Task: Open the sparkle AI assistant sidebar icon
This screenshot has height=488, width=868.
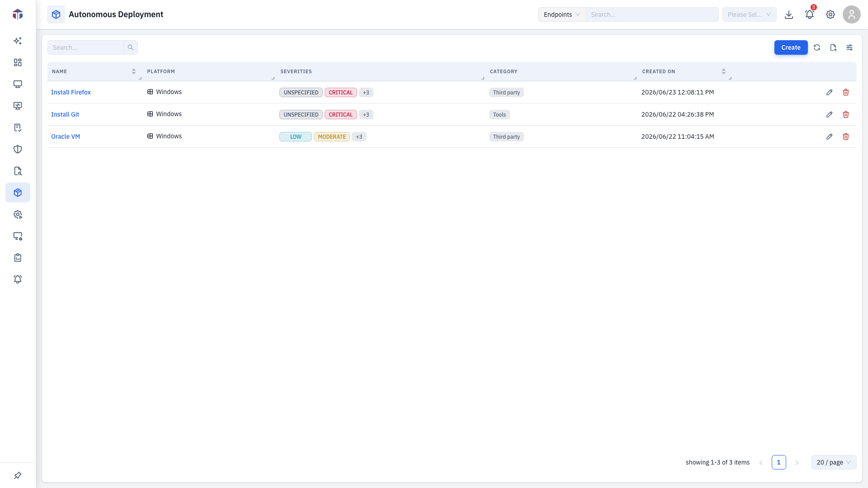Action: [18, 41]
